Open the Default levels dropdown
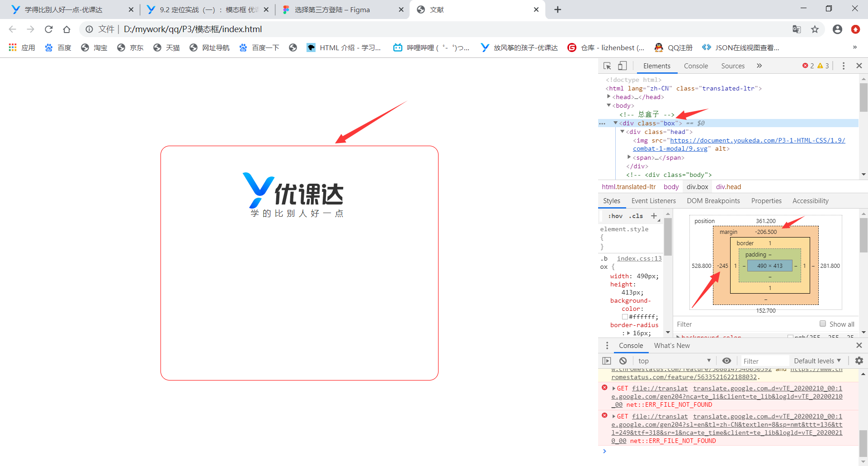The image size is (868, 466). point(817,361)
